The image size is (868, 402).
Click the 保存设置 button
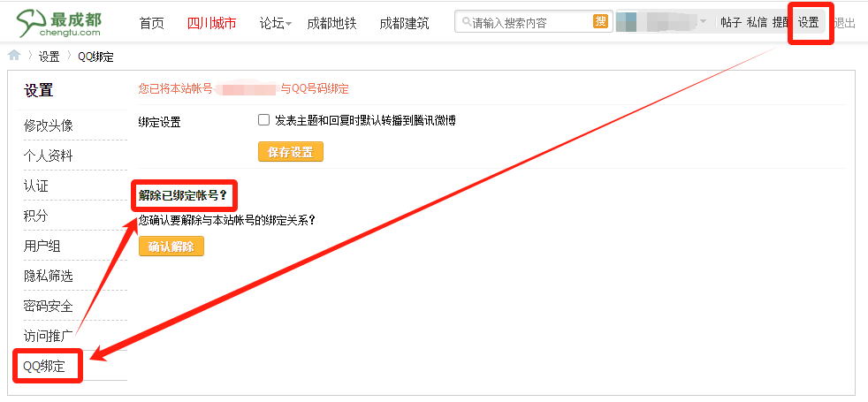(290, 152)
